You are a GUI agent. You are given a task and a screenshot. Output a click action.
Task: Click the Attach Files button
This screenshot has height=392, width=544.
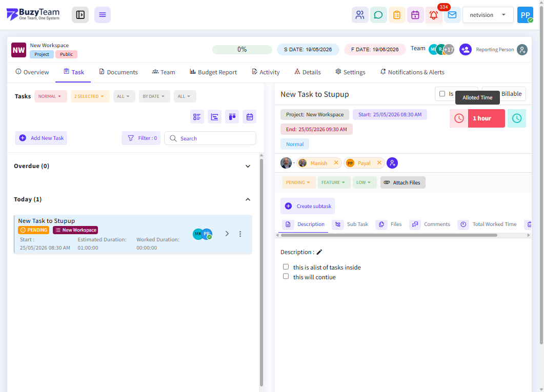(403, 182)
